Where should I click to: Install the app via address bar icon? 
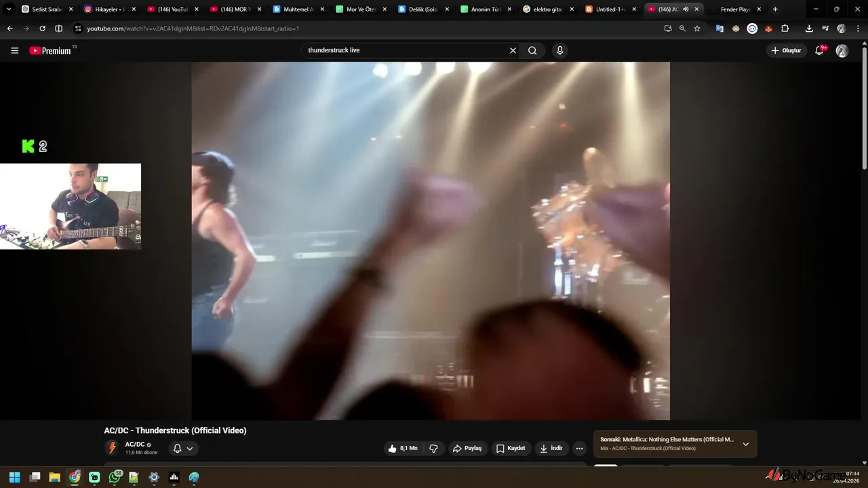[668, 28]
